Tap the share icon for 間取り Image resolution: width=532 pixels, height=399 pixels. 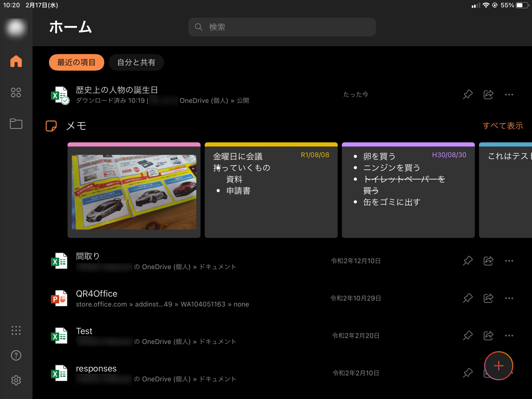(488, 261)
